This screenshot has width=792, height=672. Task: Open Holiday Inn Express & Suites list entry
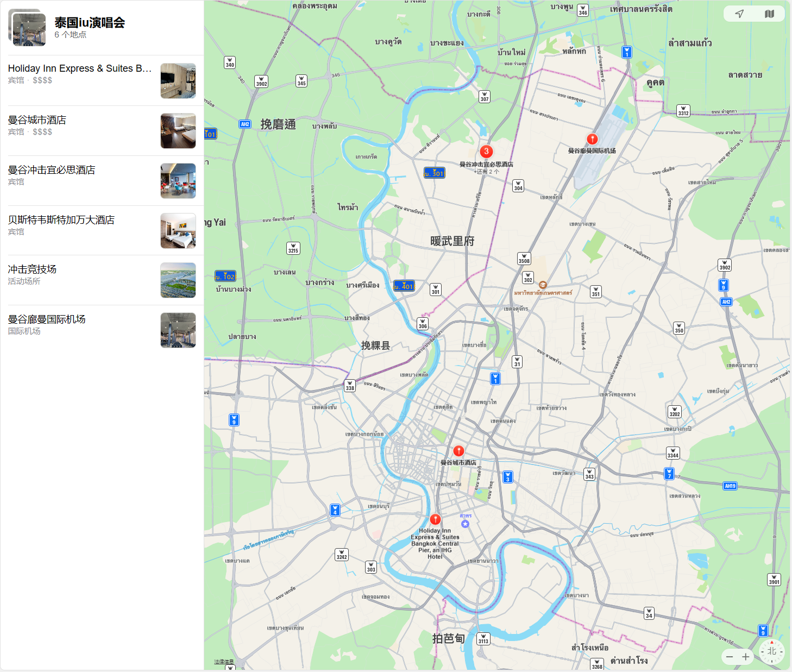(102, 80)
